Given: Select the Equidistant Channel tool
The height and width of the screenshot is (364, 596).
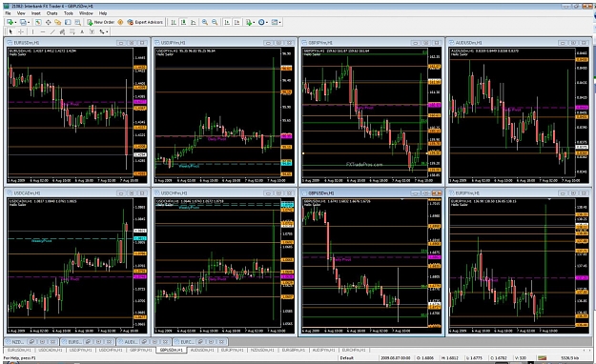Looking at the screenshot, I should 62,31.
